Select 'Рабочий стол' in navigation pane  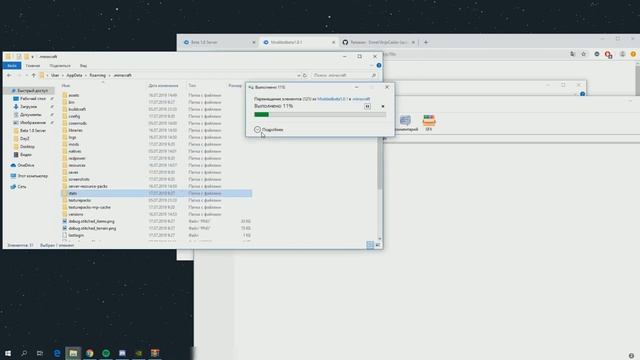coord(33,99)
